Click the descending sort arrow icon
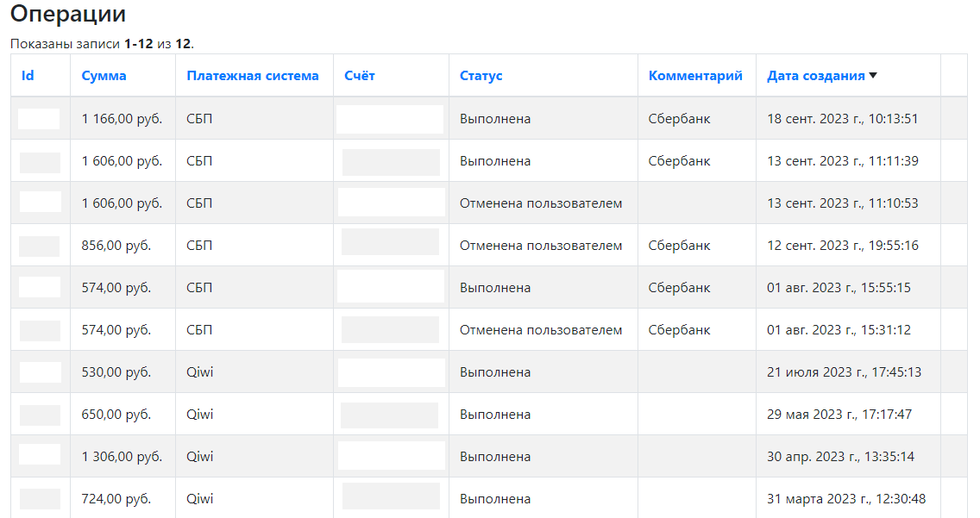The width and height of the screenshot is (980, 518). (873, 76)
